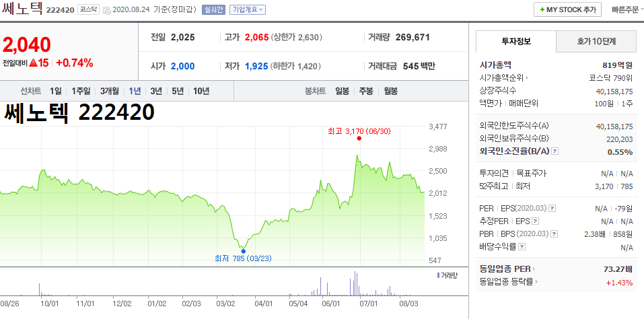Select the 3년 line chart period

pos(156,91)
